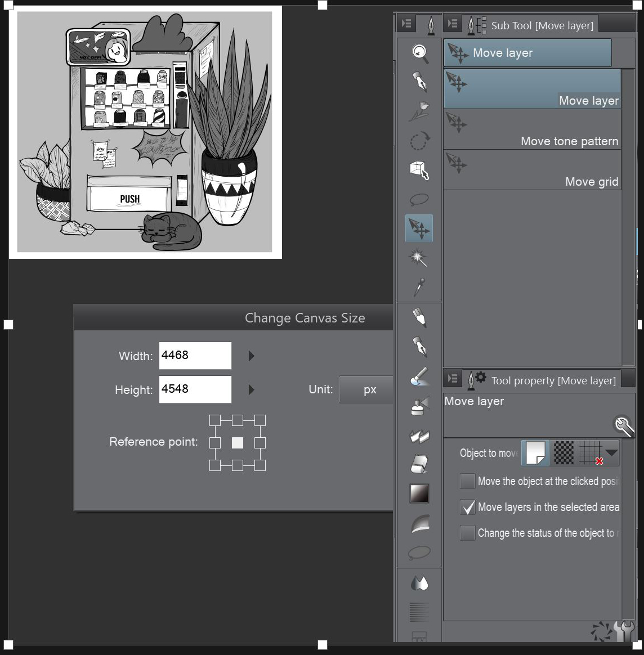Viewport: 644px width, 655px height.
Task: Set Object to move to tone pattern checker icon
Action: [x=563, y=453]
